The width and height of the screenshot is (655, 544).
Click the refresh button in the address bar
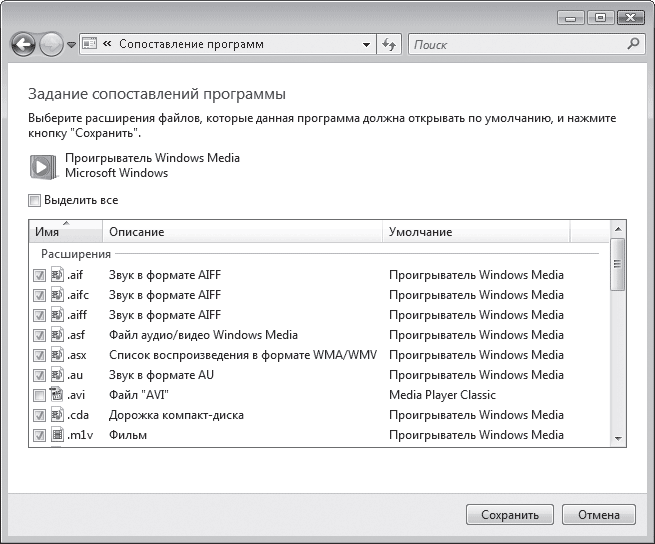pos(389,45)
